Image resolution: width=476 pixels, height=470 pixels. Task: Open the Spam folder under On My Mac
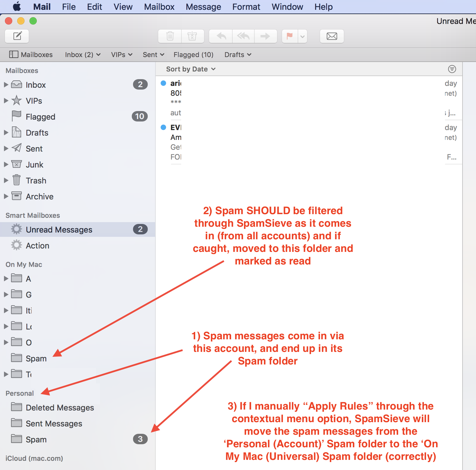78,358
